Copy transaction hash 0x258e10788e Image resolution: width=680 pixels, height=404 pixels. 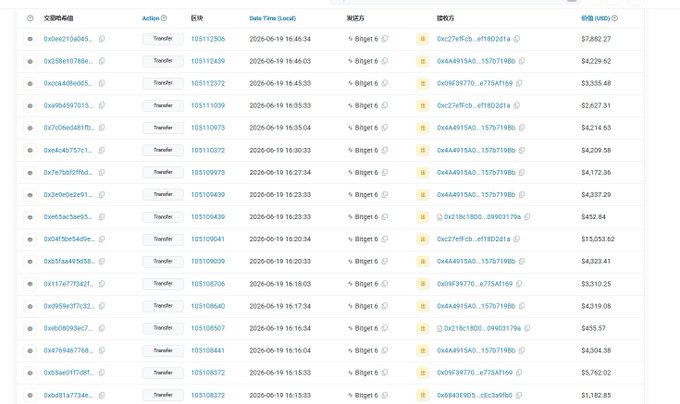102,61
